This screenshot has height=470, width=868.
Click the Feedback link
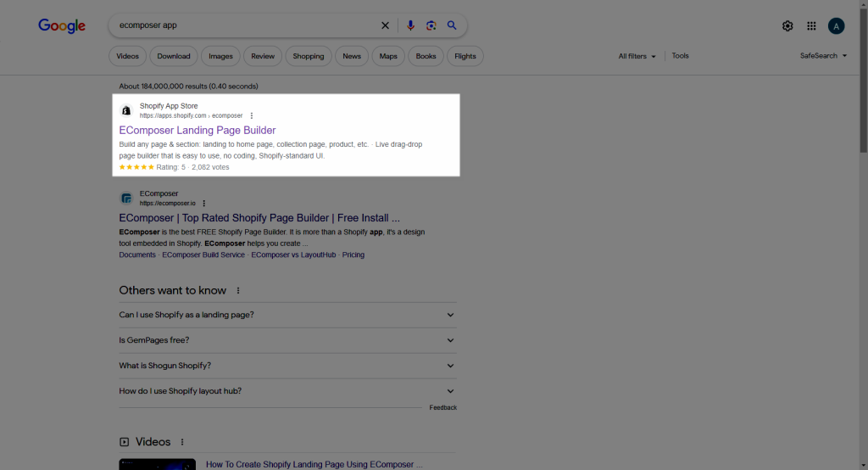click(442, 407)
